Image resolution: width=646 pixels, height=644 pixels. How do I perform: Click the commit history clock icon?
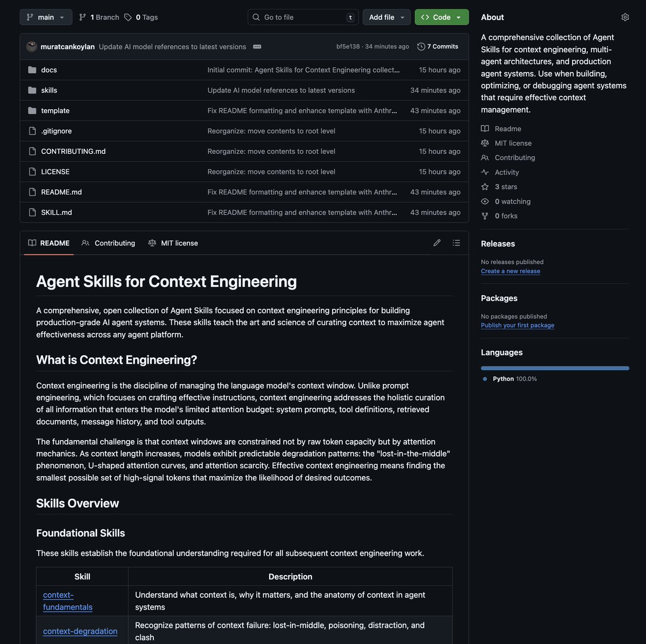click(x=421, y=47)
